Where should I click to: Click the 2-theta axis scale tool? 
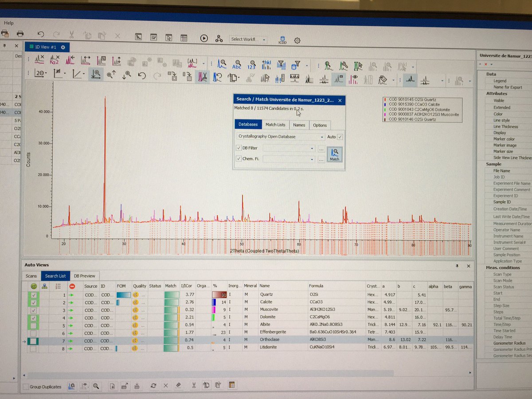(x=39, y=74)
